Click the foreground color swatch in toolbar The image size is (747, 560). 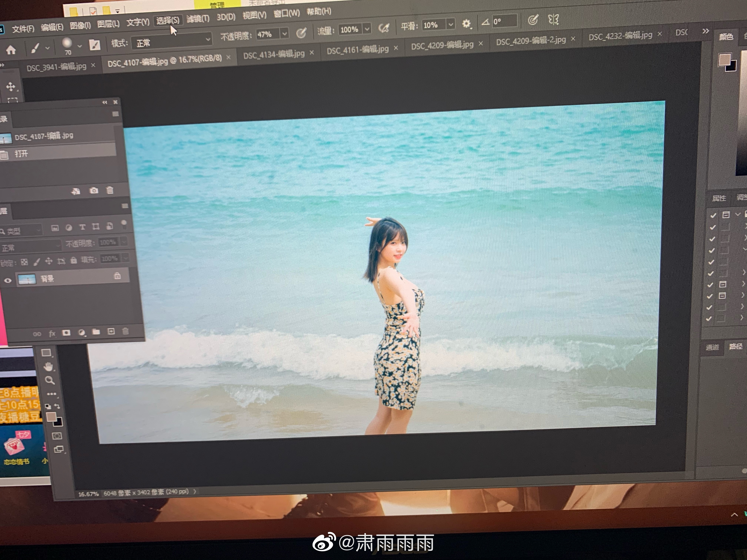tap(51, 417)
